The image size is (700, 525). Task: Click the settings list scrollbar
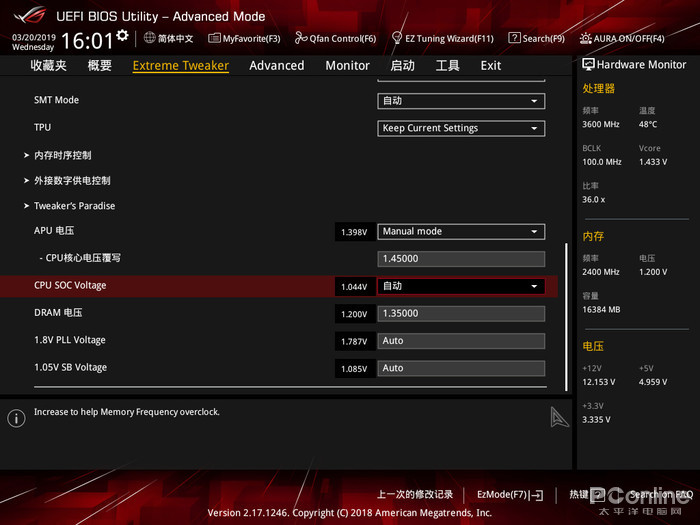(x=567, y=317)
